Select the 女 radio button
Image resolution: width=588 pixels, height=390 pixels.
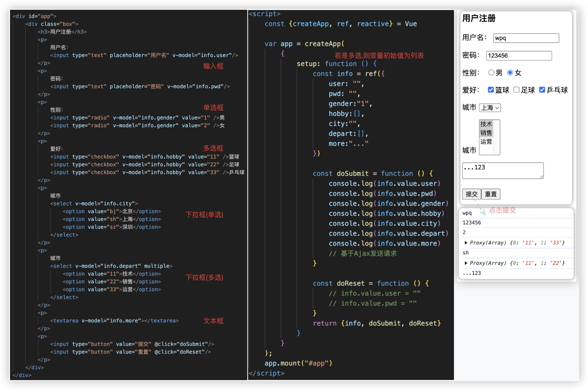tap(510, 72)
